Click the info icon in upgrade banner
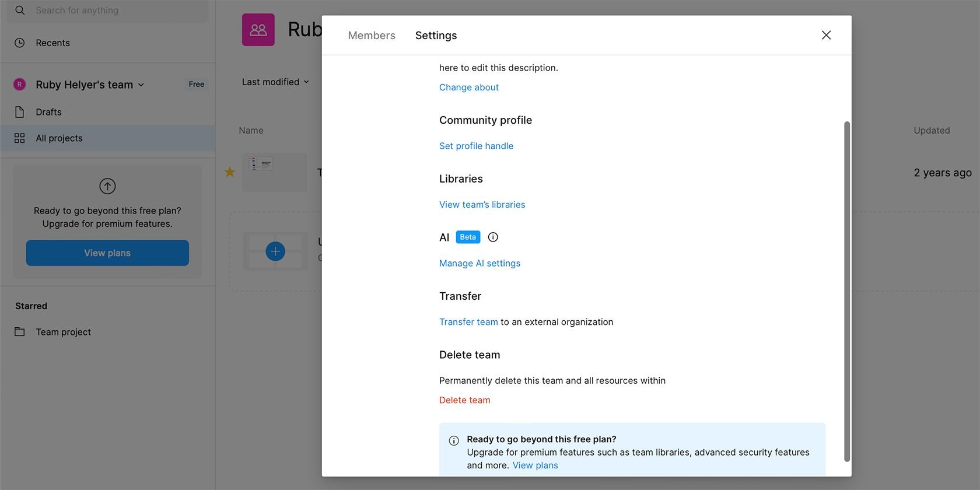 pyautogui.click(x=454, y=441)
